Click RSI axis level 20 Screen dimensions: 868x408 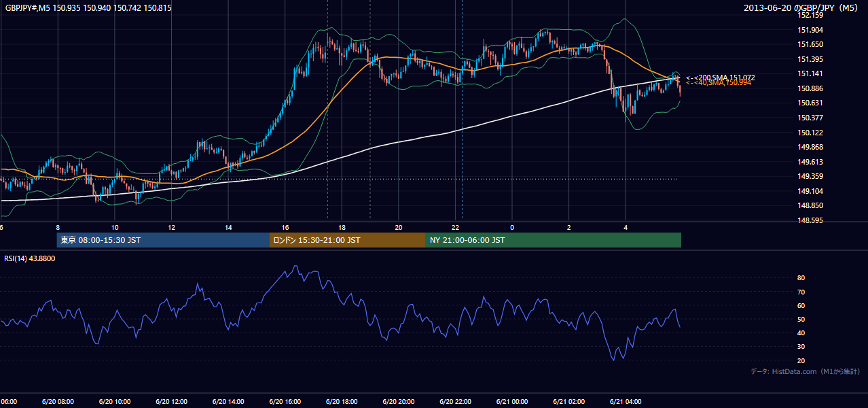801,360
